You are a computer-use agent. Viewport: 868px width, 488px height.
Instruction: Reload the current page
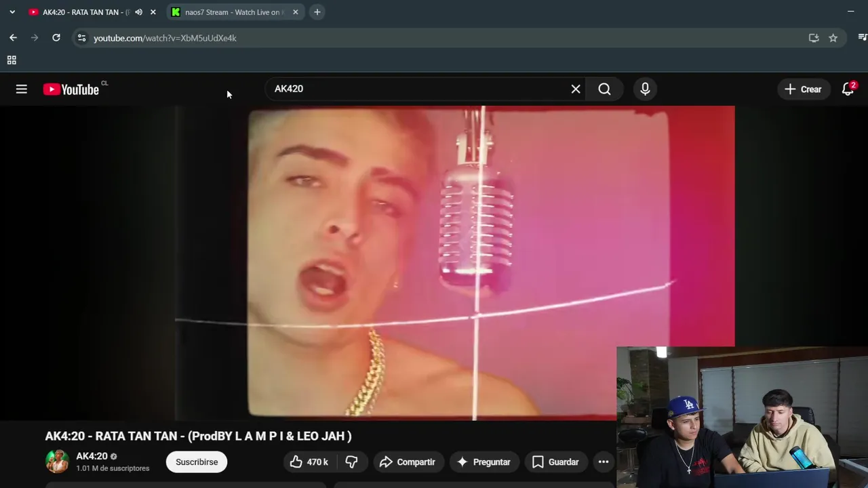coord(56,38)
